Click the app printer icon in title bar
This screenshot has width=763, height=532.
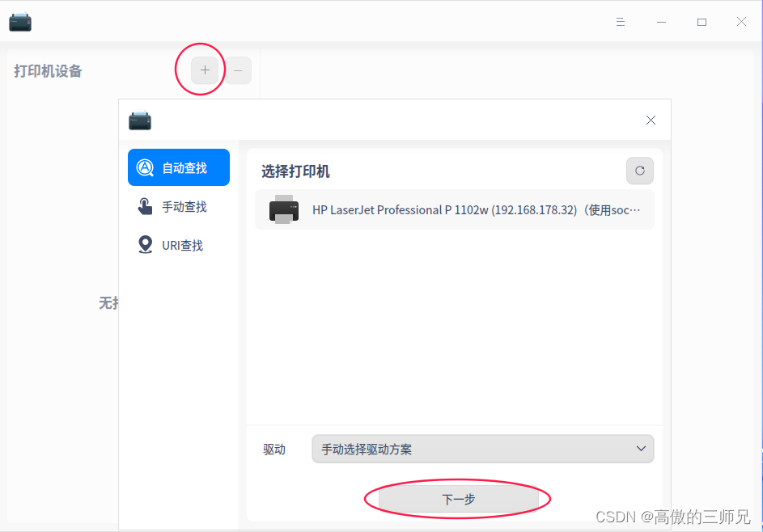[19, 21]
